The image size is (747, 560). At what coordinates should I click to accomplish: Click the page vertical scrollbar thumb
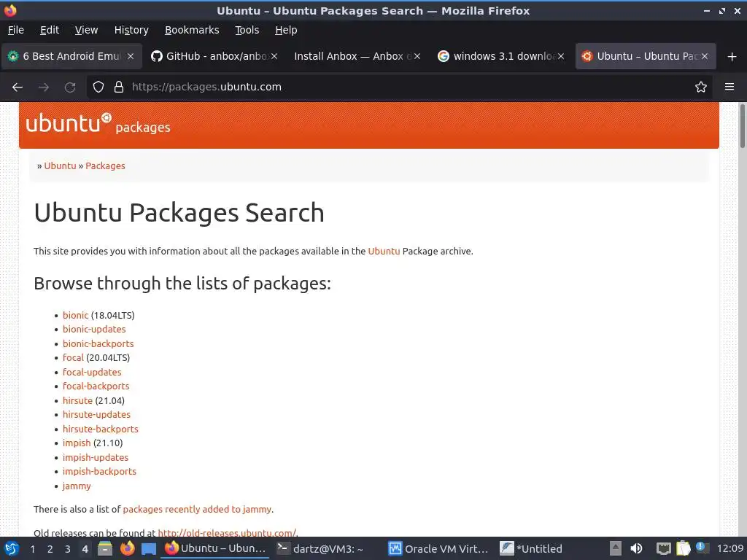pos(742,125)
